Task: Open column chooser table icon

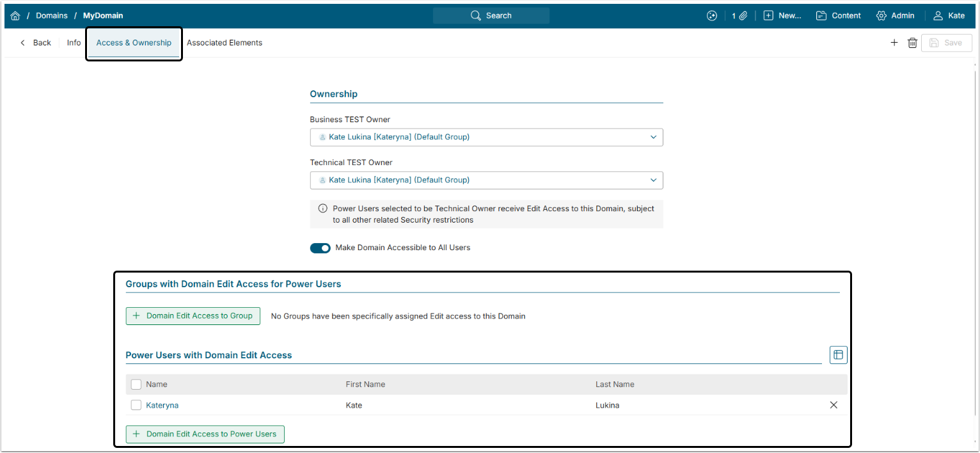Action: 839,355
